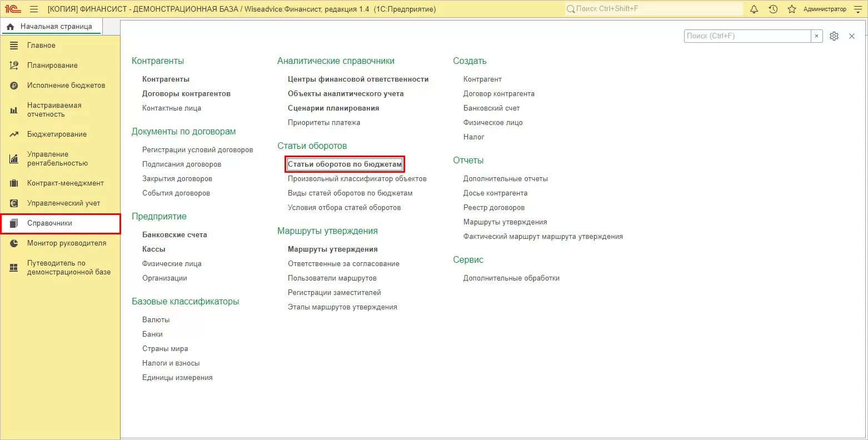
Task: Open the menu settings gear icon
Action: click(834, 36)
